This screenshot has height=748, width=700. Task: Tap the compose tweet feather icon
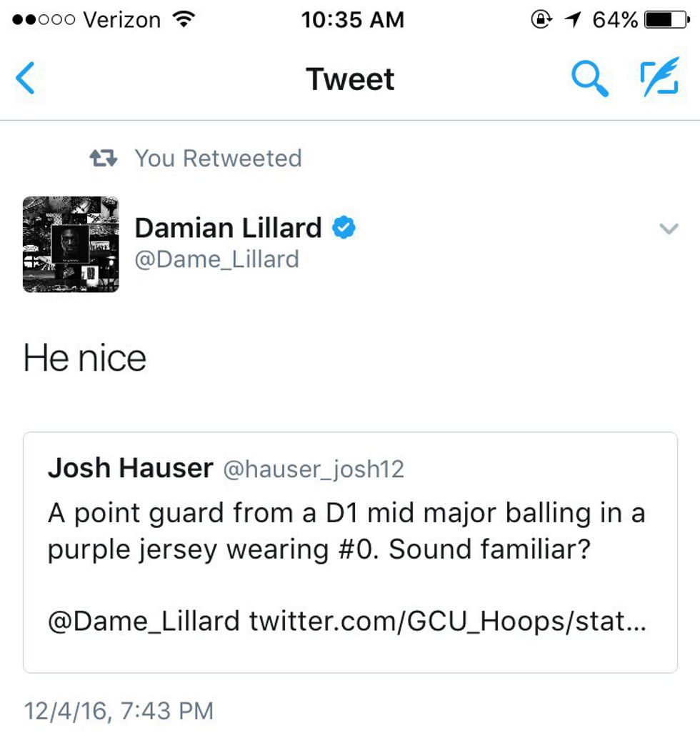click(x=657, y=79)
